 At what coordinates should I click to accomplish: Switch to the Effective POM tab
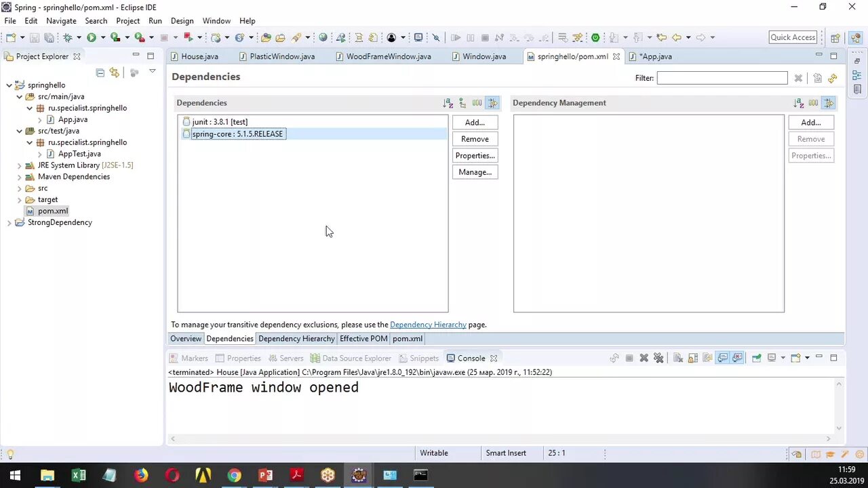[x=363, y=338]
